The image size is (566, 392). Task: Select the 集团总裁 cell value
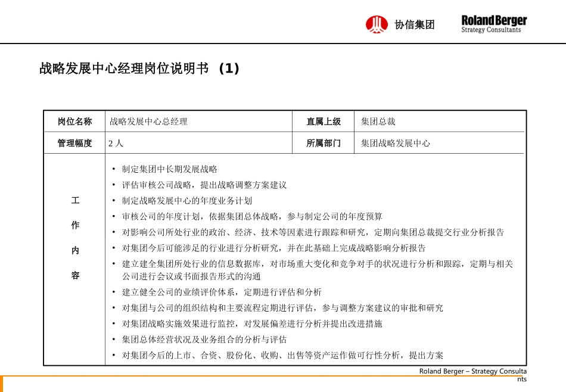coord(378,122)
